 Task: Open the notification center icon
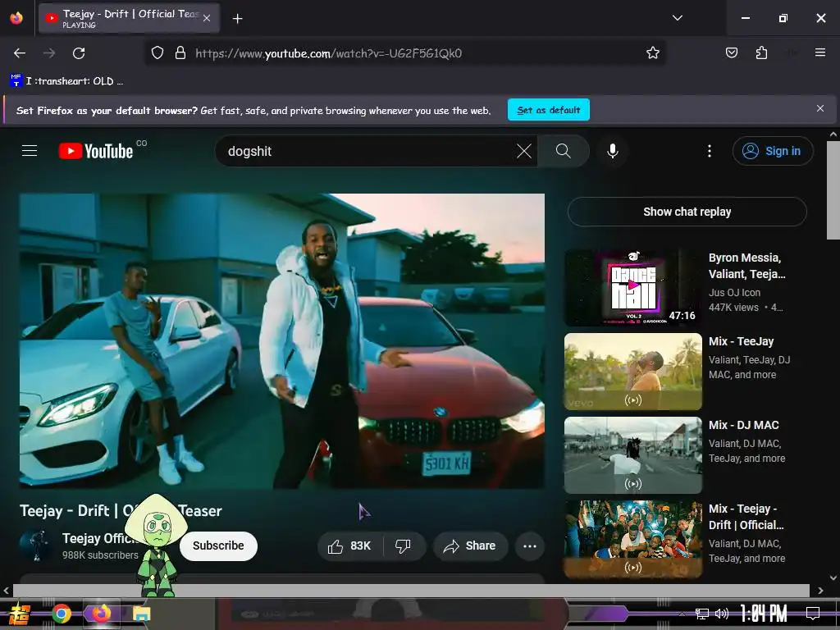[x=813, y=614]
